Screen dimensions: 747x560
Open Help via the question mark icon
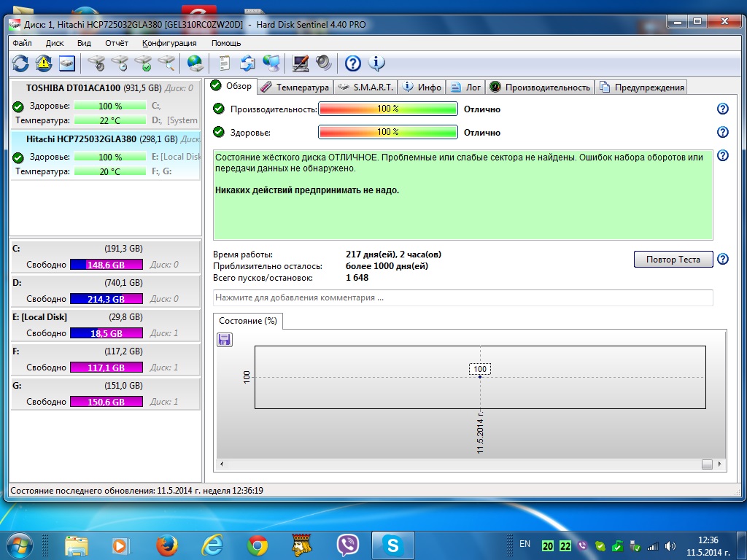(x=354, y=63)
